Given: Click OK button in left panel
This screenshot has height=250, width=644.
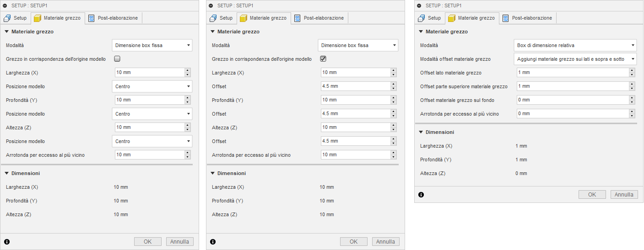Looking at the screenshot, I should pos(148,242).
